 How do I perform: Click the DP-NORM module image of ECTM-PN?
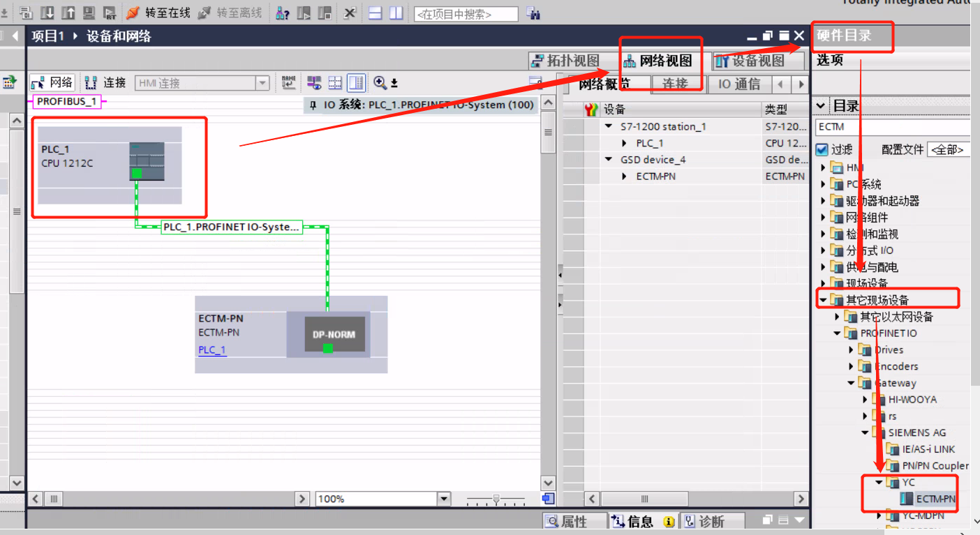coord(335,334)
